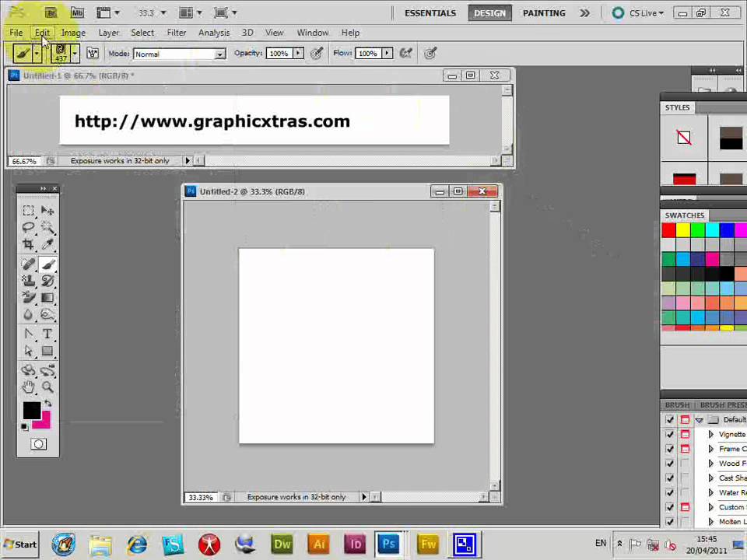This screenshot has height=560, width=747.
Task: Select the Lasso tool
Action: [x=28, y=227]
